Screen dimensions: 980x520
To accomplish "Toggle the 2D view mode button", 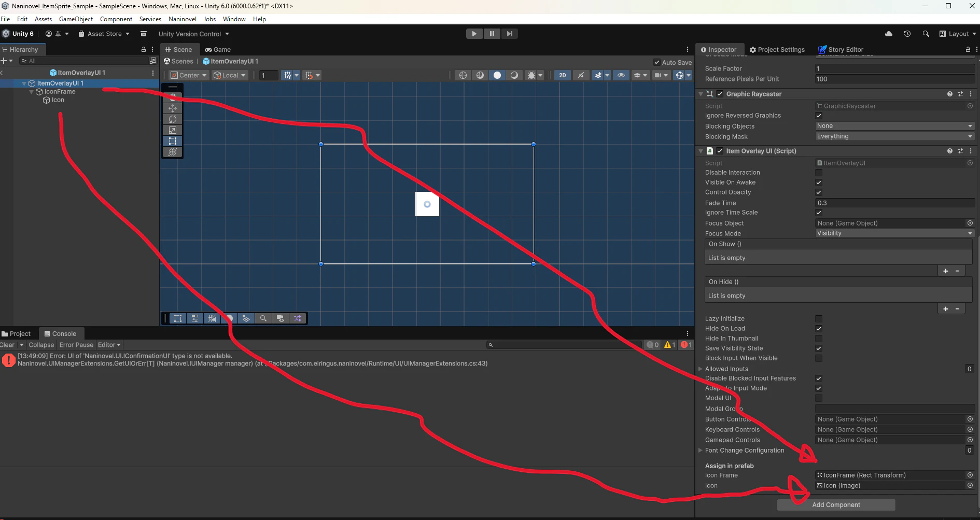I will (563, 75).
